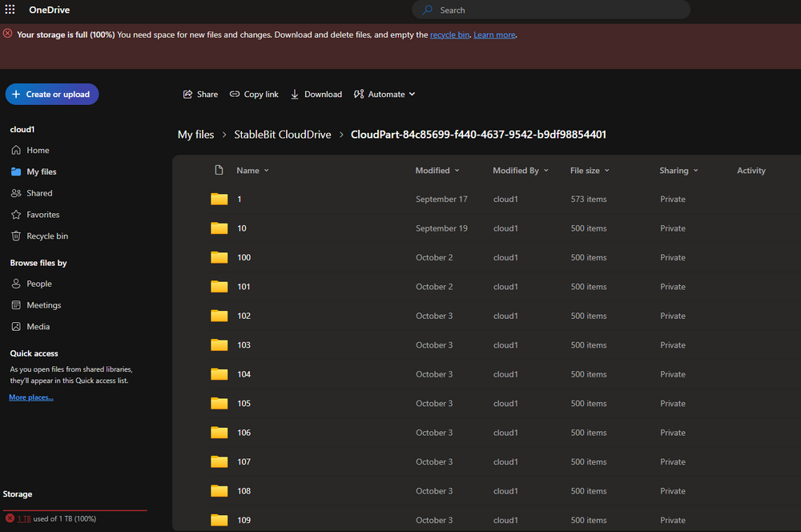Image resolution: width=801 pixels, height=532 pixels.
Task: Open the recycle bin link in storage warning
Action: [x=449, y=34]
